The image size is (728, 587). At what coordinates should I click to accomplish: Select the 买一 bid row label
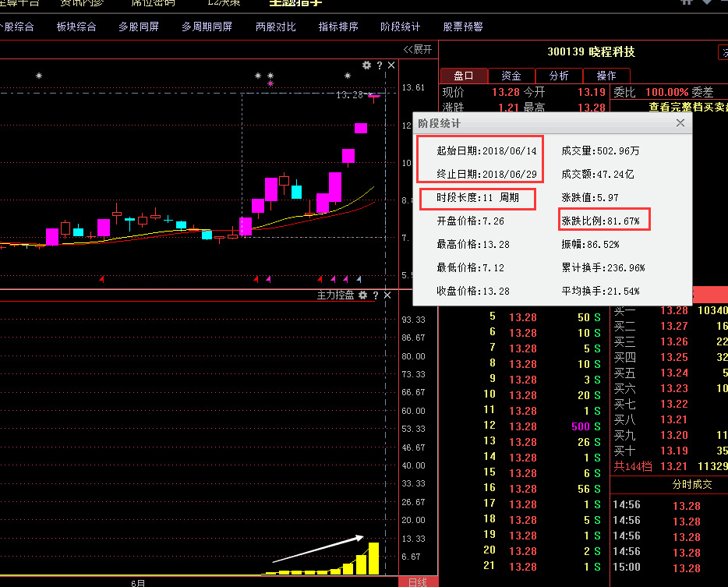(625, 311)
